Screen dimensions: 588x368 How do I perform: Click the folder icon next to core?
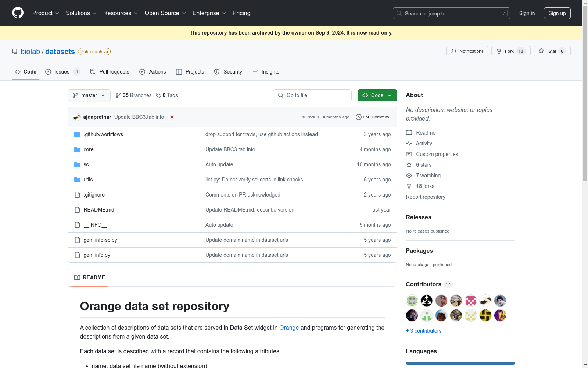(77, 149)
